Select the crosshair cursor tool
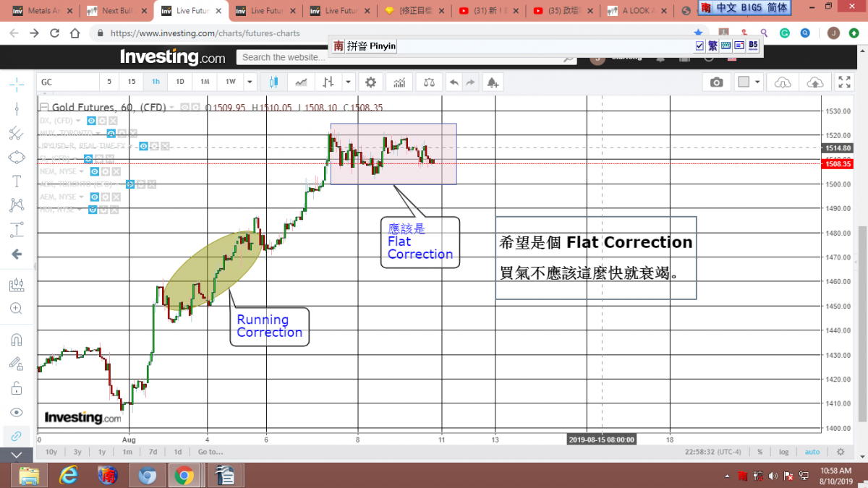Image resolution: width=868 pixels, height=488 pixels. click(x=17, y=85)
